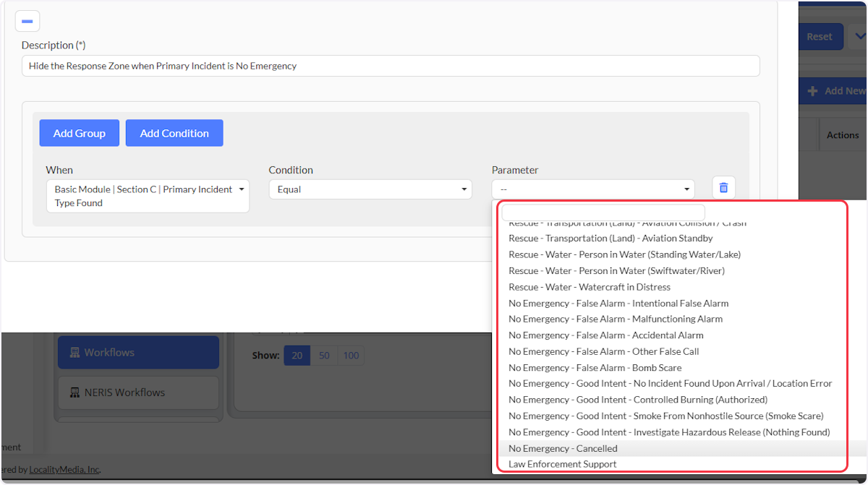Focus the Parameter search box
868x485 pixels.
603,213
